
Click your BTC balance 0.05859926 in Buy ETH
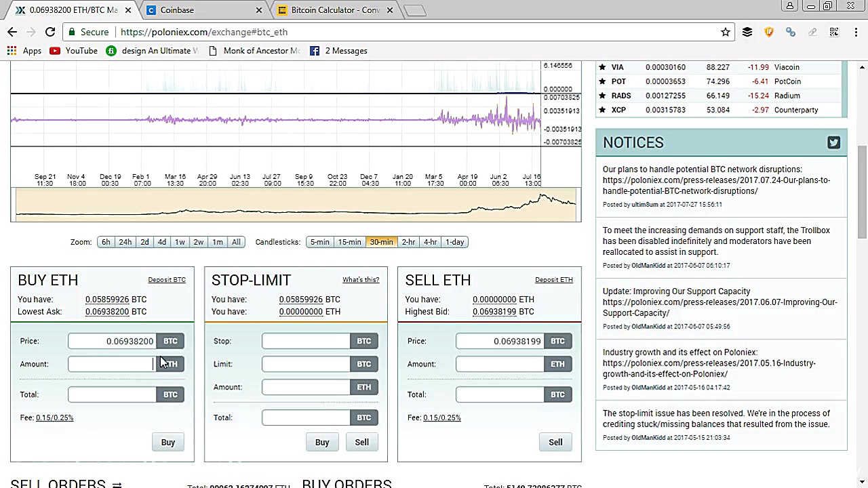coord(107,300)
